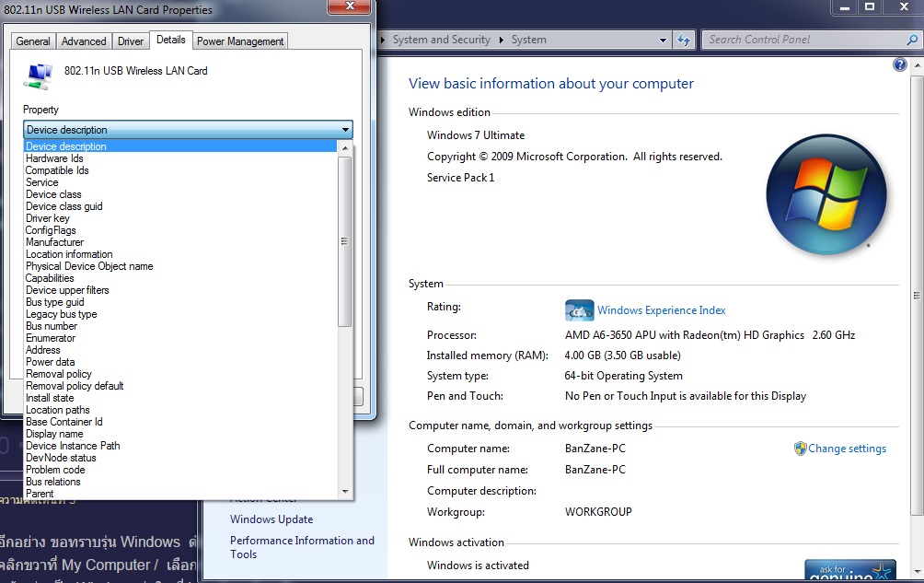Click the property list scroll up arrow

coord(345,148)
